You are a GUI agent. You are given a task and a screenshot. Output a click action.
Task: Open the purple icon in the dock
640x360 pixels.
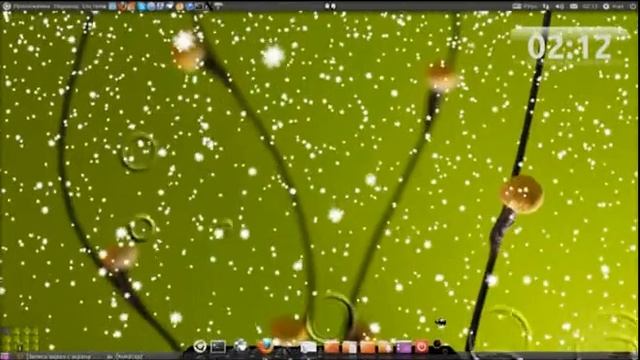[x=403, y=348]
